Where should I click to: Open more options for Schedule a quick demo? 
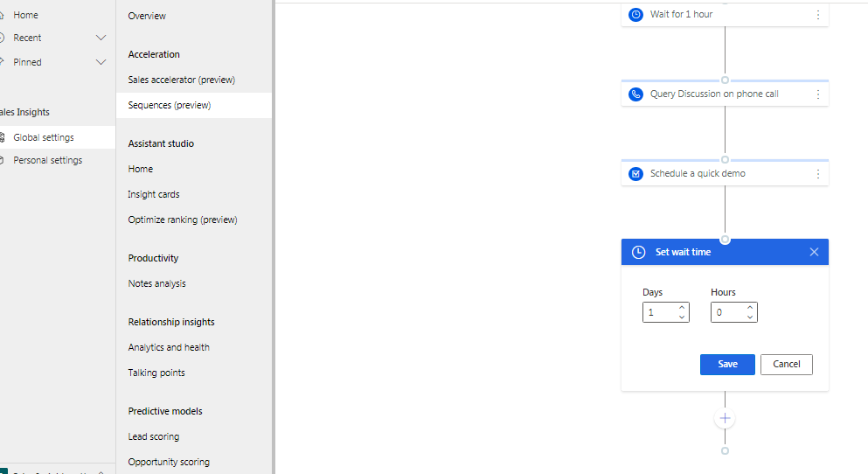coord(817,174)
